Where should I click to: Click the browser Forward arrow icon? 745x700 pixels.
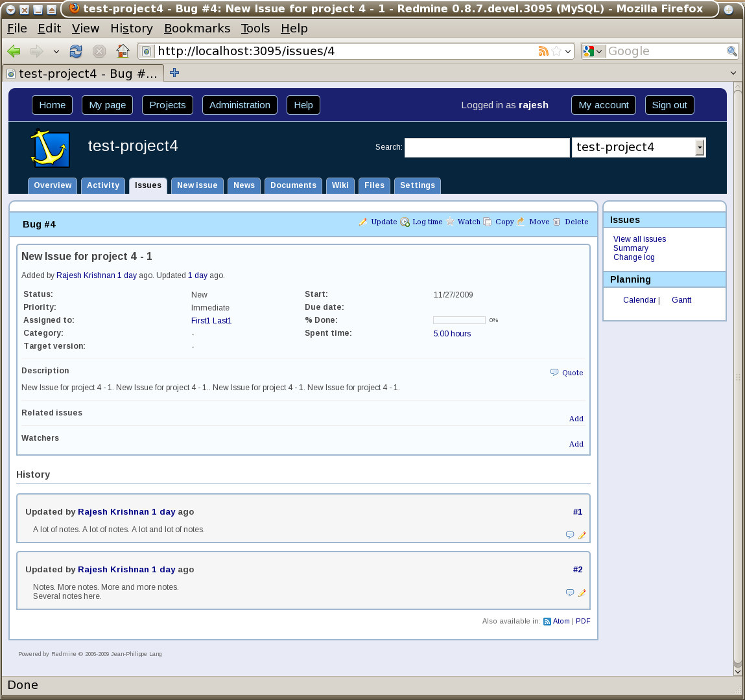pyautogui.click(x=36, y=51)
